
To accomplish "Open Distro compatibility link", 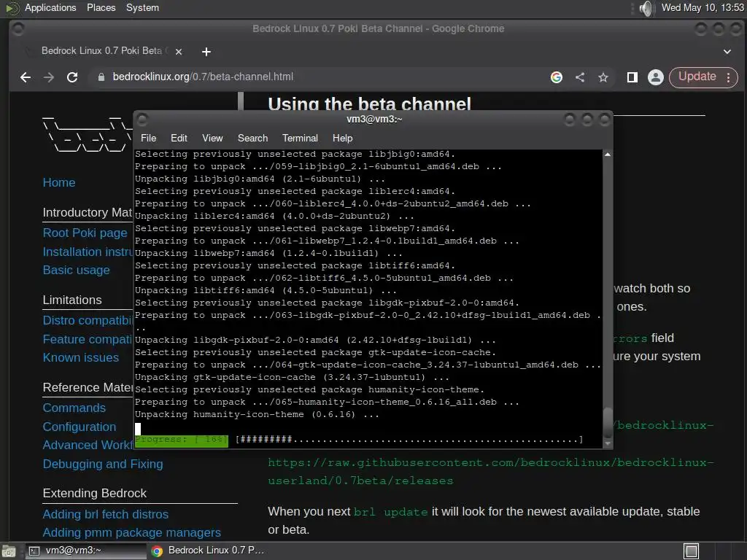I will coord(88,320).
